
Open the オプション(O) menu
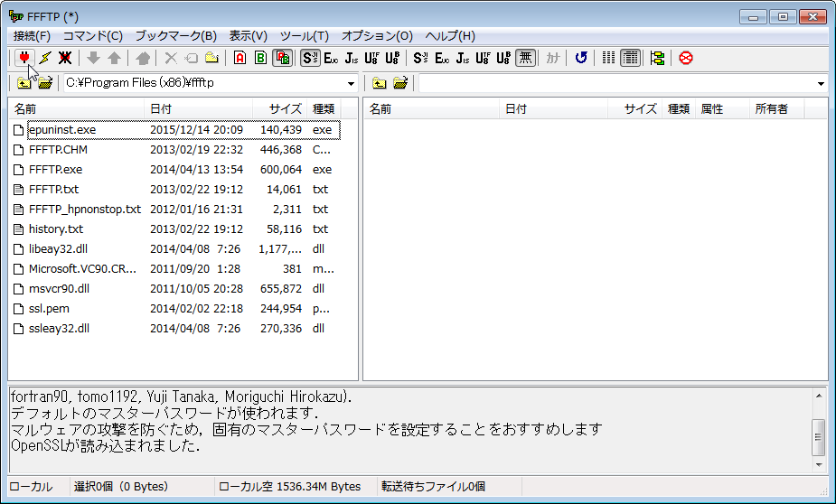[377, 36]
